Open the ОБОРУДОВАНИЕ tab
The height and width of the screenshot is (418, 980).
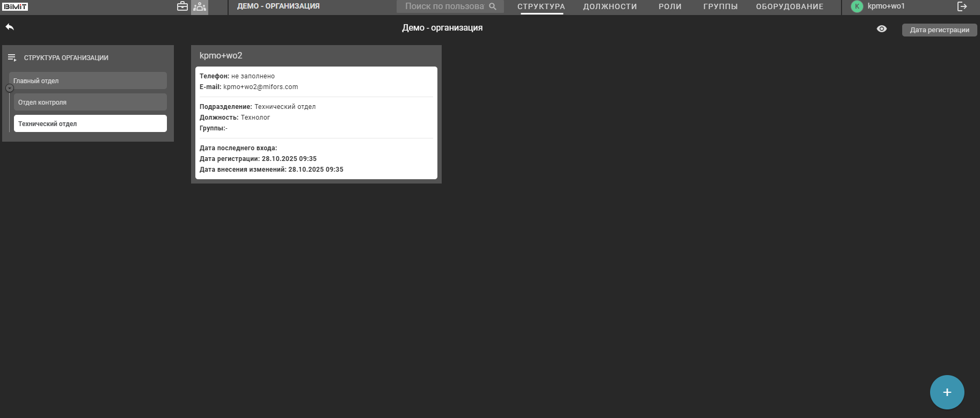click(x=789, y=6)
